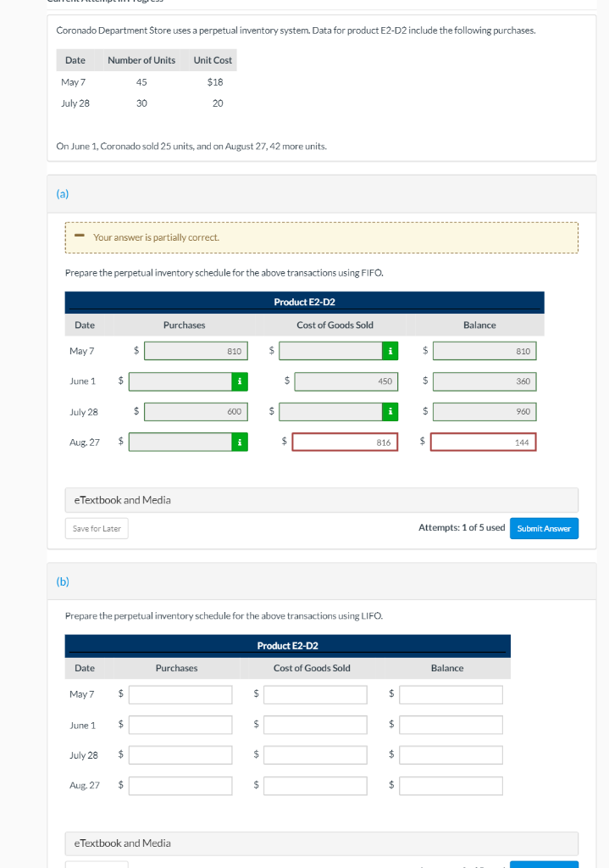Click 'July 28' in purchases data table
The width and height of the screenshot is (609, 868).
click(75, 103)
